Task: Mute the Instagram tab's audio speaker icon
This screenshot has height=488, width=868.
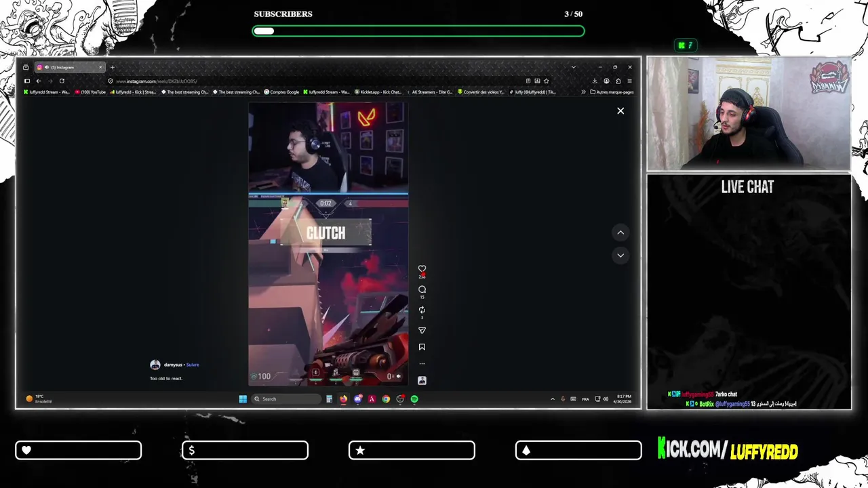Action: click(x=47, y=67)
